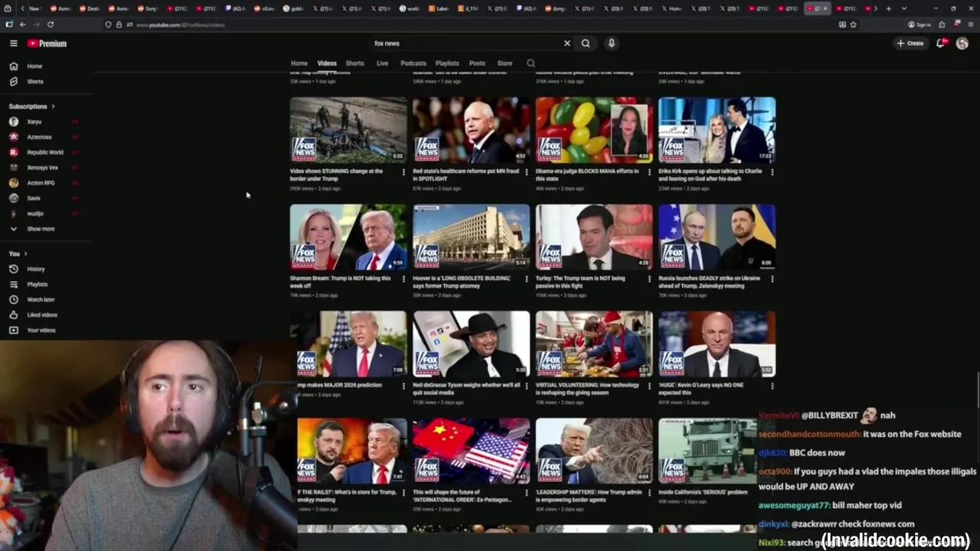Search within the channel using the tab-row magnifier
The width and height of the screenshot is (980, 551).
pos(531,64)
